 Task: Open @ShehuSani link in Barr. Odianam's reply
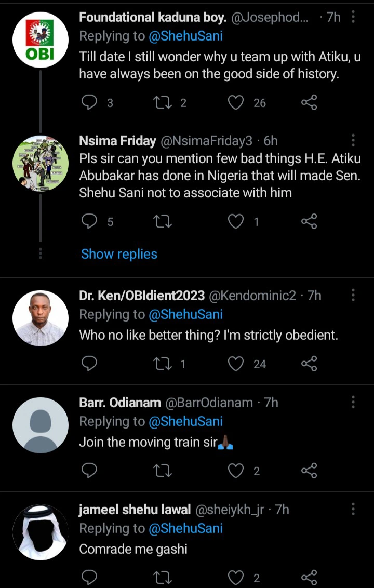[185, 422]
